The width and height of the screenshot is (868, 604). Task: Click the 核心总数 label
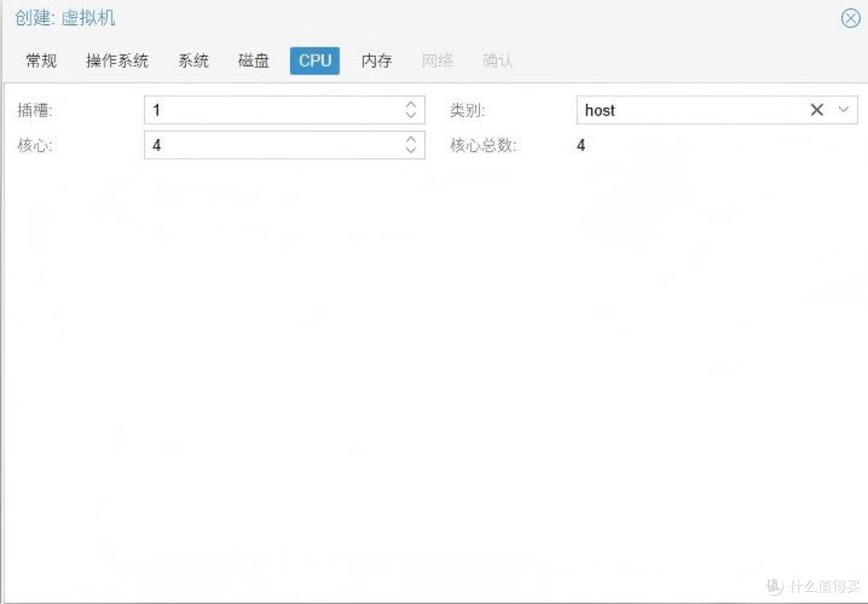(x=483, y=145)
